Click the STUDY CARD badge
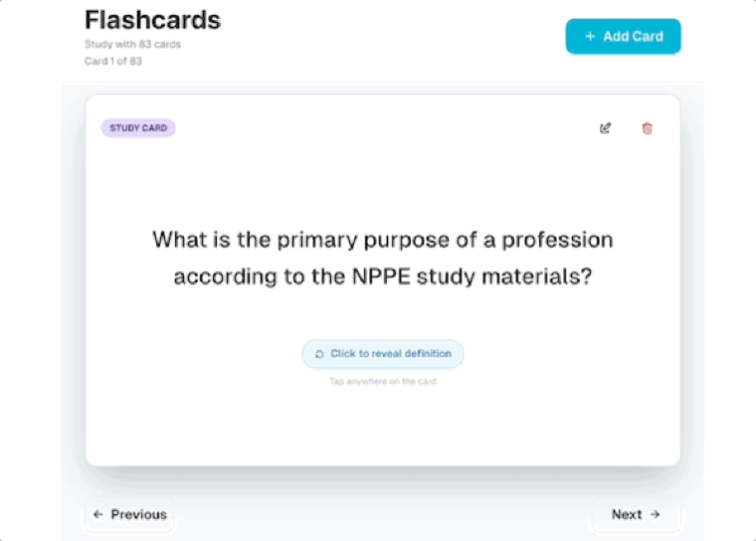Image resolution: width=756 pixels, height=541 pixels. coord(138,128)
